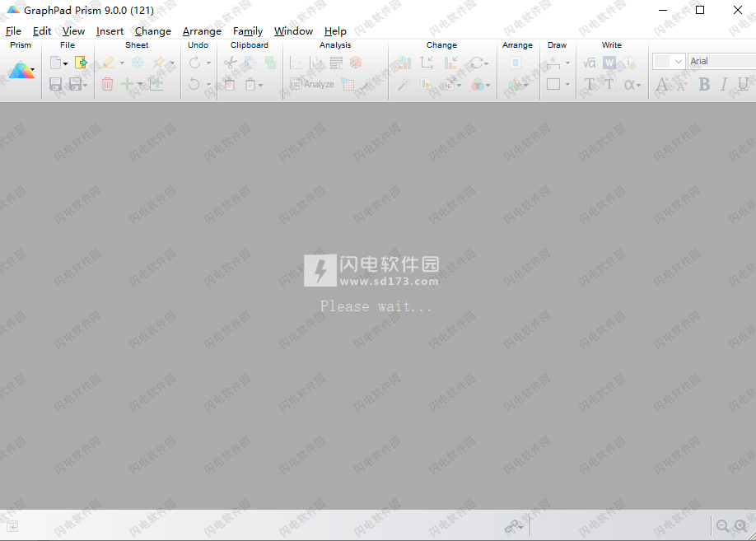
Task: Increase font size with larger A button
Action: point(662,84)
